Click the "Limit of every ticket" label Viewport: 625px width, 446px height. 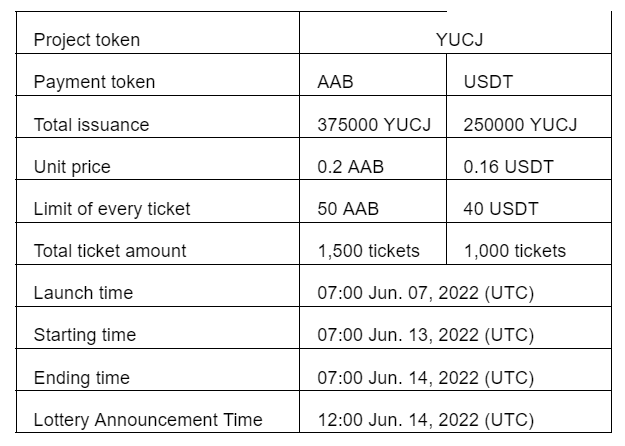[112, 209]
